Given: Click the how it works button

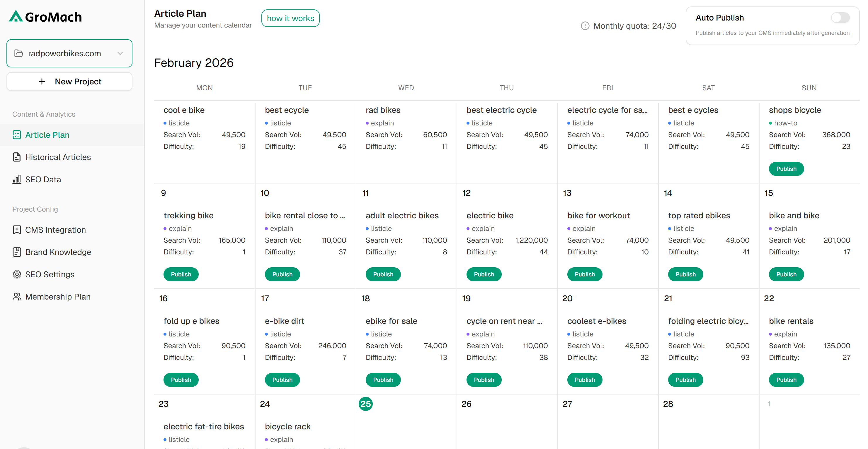Looking at the screenshot, I should [290, 18].
